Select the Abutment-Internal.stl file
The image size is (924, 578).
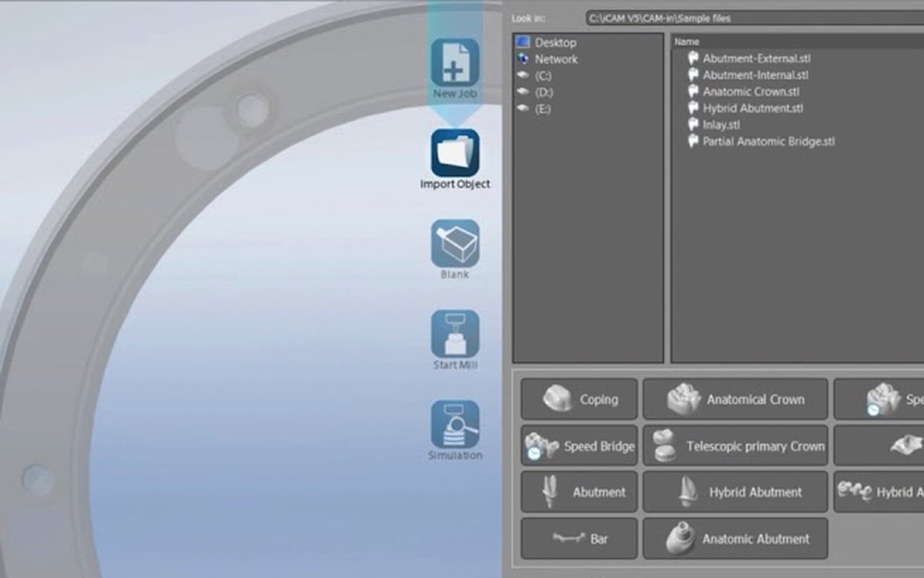755,75
